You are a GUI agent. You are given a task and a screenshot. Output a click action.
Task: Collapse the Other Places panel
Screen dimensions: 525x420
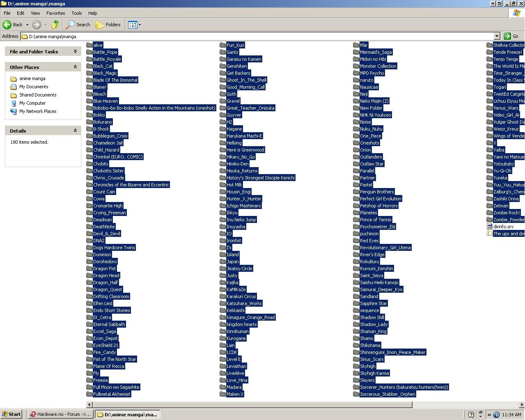click(75, 67)
